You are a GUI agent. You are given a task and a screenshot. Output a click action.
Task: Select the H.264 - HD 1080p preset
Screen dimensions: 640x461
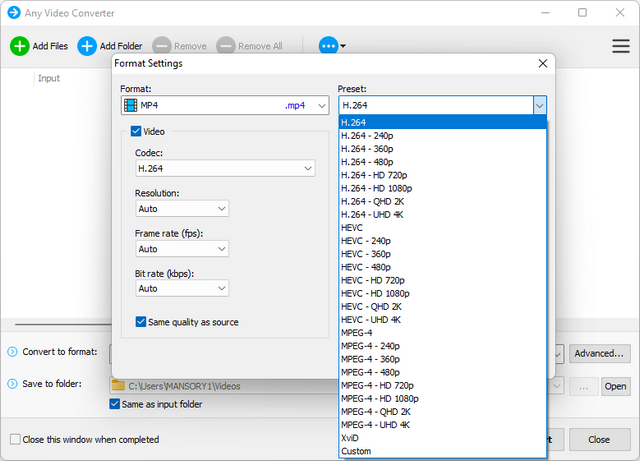click(x=376, y=188)
